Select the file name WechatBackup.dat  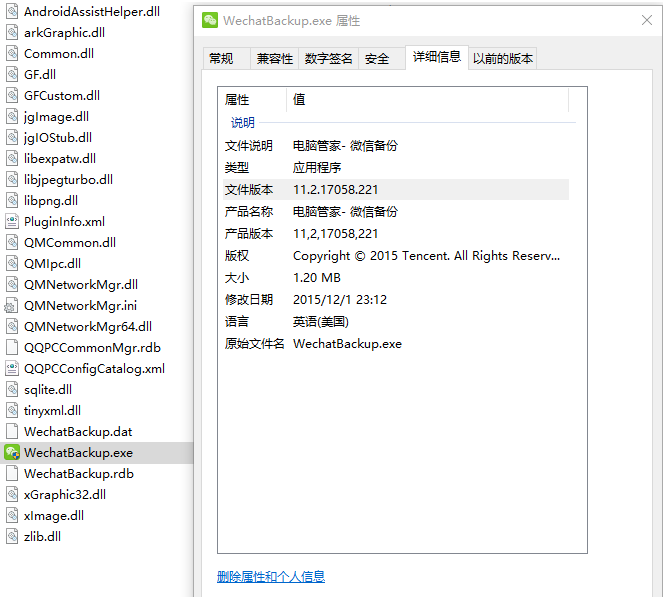pyautogui.click(x=78, y=431)
